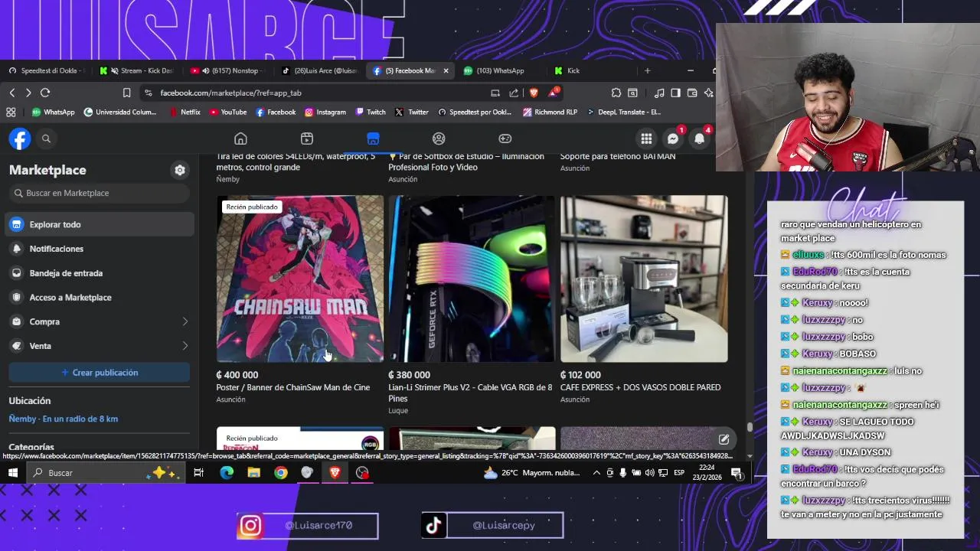Click the Buscar en Marketplace search field
Screen dimensions: 980x551
(x=99, y=193)
